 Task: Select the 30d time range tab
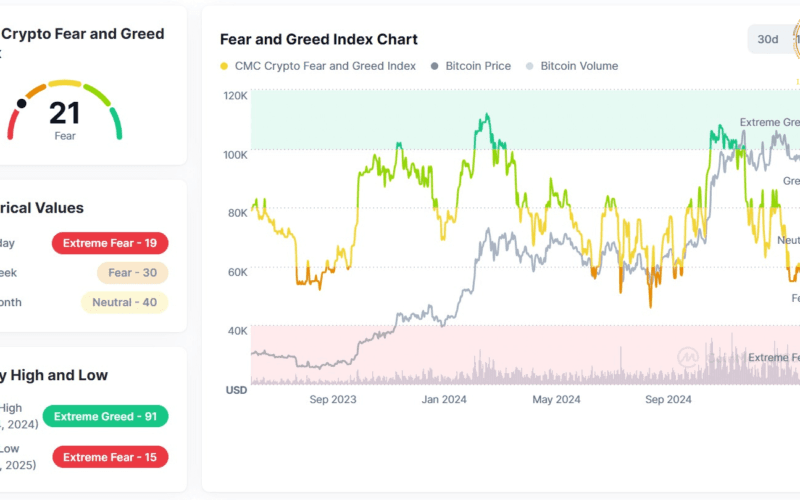(x=767, y=39)
